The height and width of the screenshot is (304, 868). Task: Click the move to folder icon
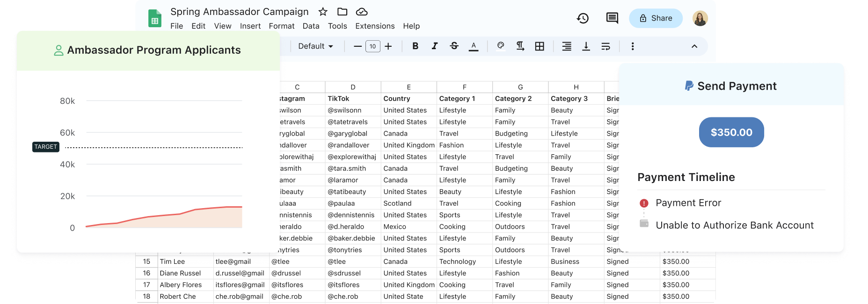coord(343,12)
